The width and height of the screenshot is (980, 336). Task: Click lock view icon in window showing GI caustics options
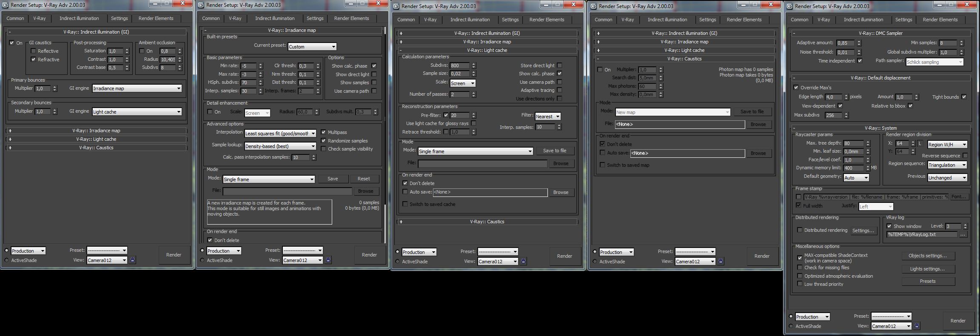click(x=132, y=260)
